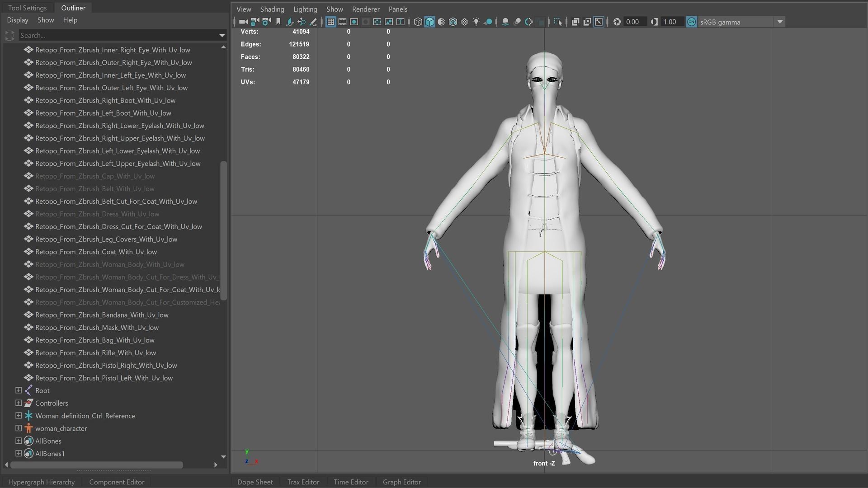Toggle use all lights bulb icon
This screenshot has width=868, height=488.
pyautogui.click(x=476, y=22)
